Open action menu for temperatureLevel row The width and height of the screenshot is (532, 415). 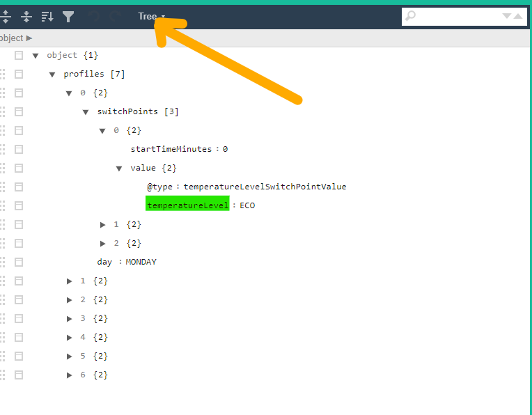19,205
